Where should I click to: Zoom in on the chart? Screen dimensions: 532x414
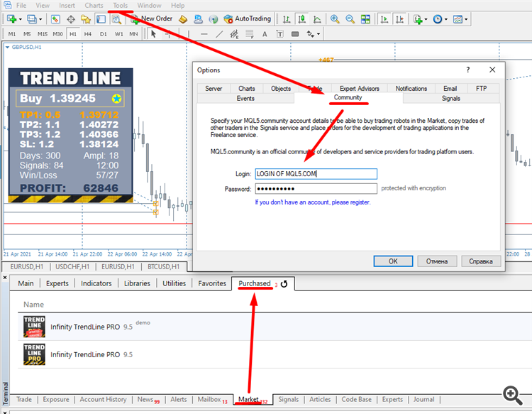tap(335, 19)
